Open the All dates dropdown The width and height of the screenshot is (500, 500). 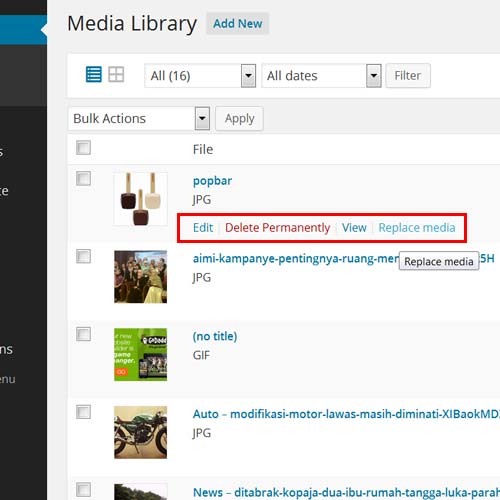[x=321, y=76]
